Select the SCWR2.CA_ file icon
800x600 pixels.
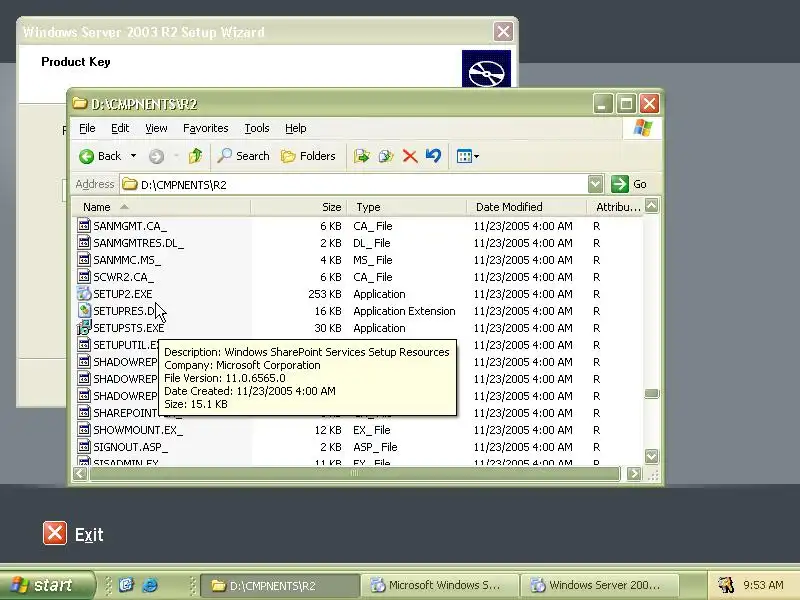click(x=84, y=277)
